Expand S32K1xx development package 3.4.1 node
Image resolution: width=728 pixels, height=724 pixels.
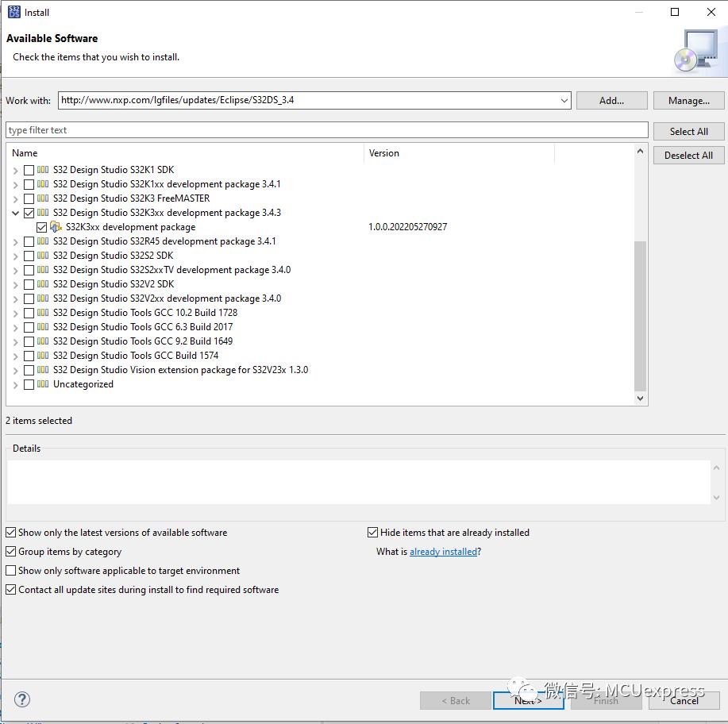click(x=15, y=185)
